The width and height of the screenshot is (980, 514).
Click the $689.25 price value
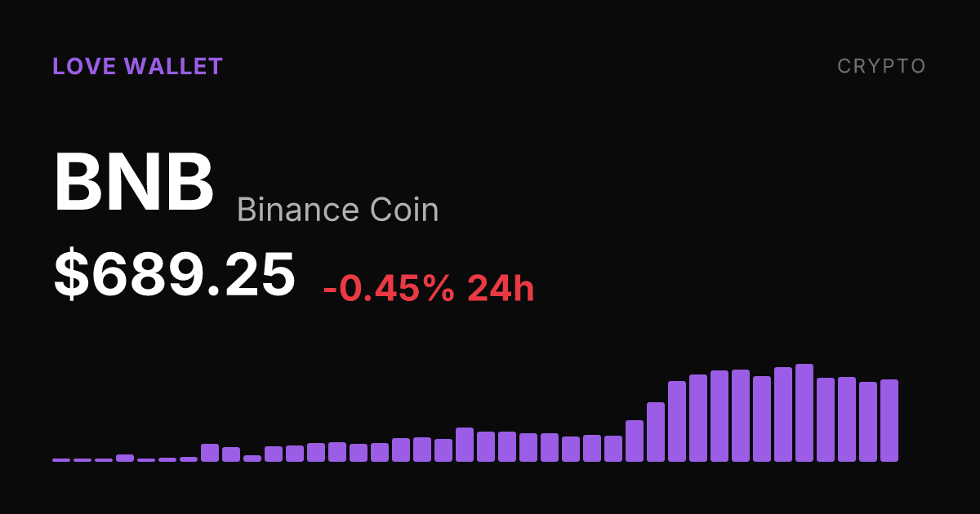click(174, 275)
